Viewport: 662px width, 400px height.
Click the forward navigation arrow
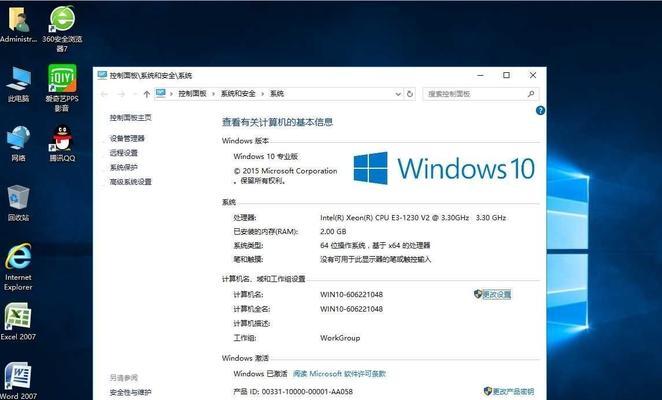coord(121,94)
